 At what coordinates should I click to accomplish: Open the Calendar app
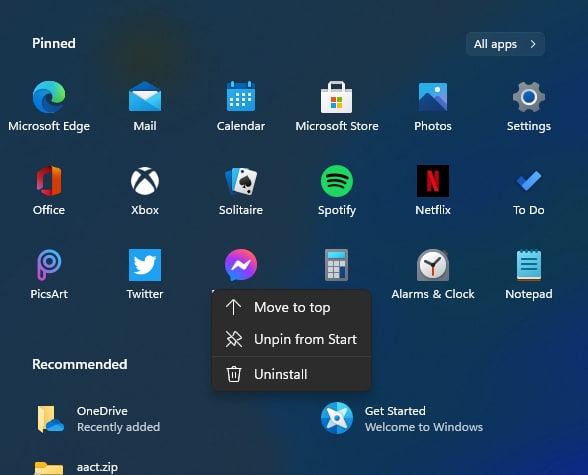(241, 107)
